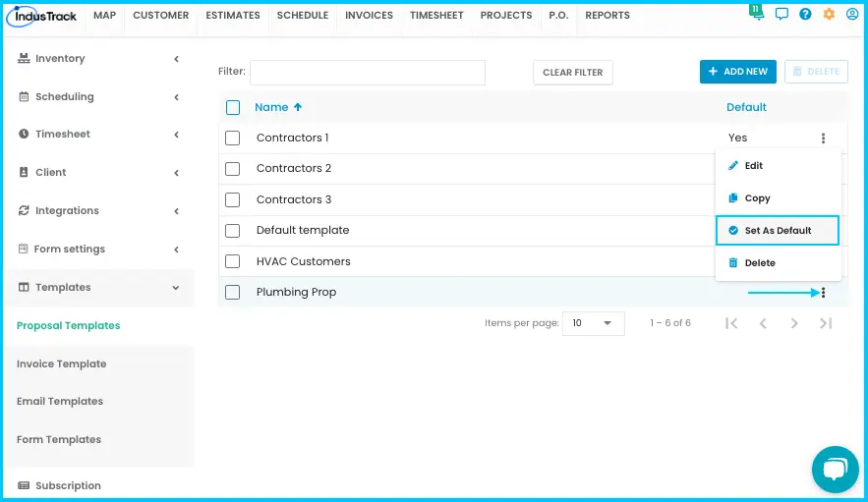Screen dimensions: 868x502
Task: Open the help question mark icon
Action: 805,14
